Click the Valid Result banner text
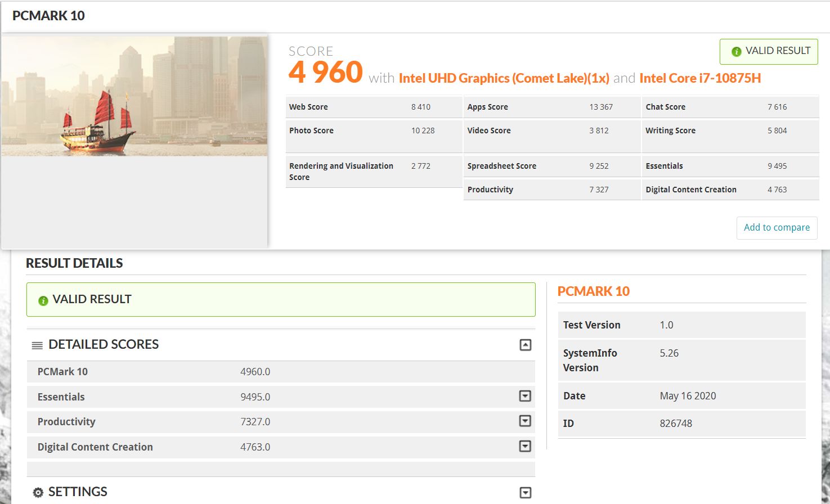The height and width of the screenshot is (504, 830). 92,299
